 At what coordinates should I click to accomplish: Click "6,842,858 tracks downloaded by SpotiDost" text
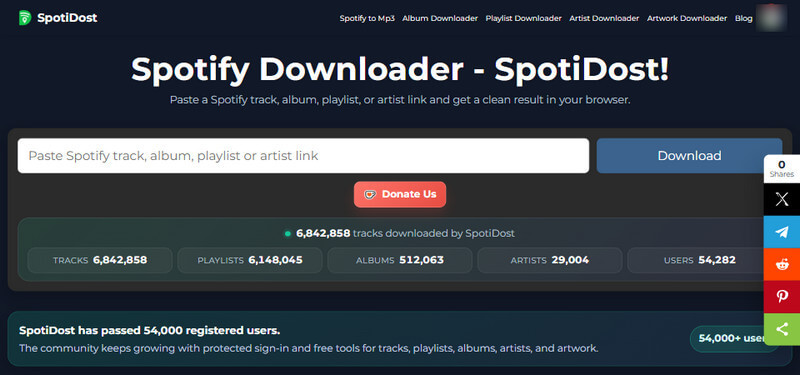point(405,233)
